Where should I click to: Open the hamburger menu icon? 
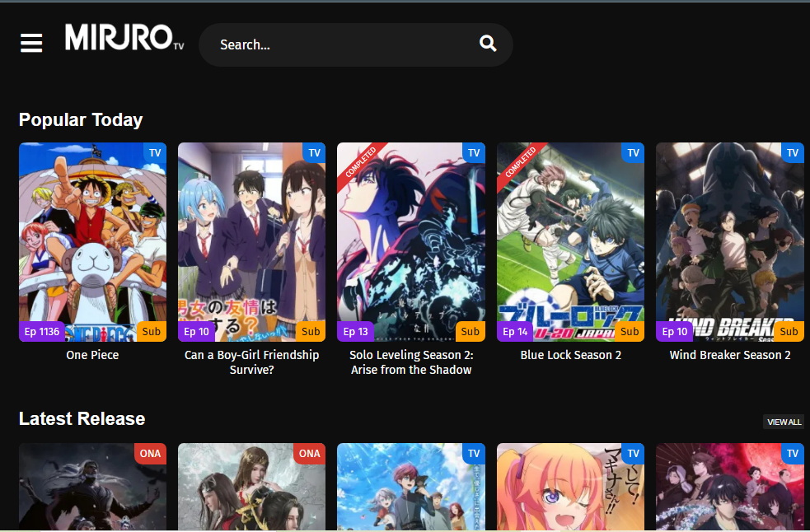point(31,43)
